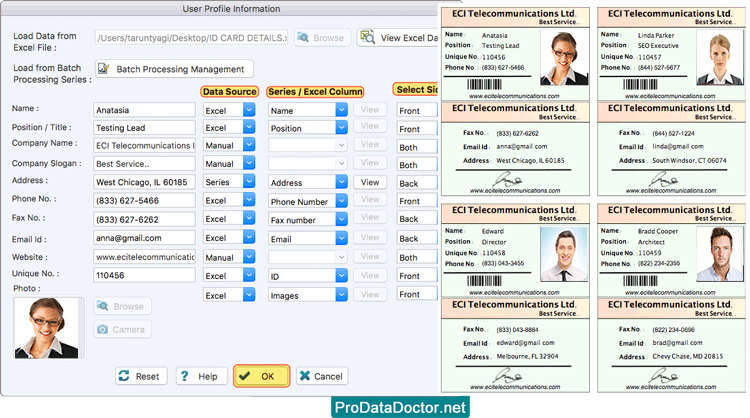Viewport: 750px width, 418px height.
Task: Confirm with the OK button
Action: coord(262,376)
